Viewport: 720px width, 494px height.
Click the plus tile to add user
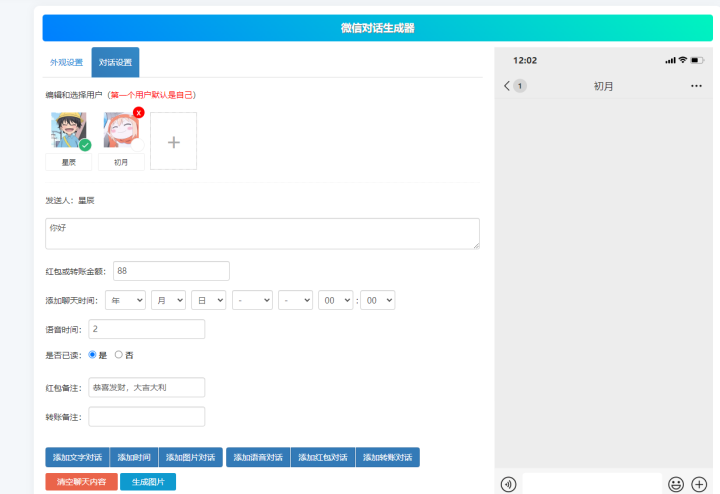[174, 141]
